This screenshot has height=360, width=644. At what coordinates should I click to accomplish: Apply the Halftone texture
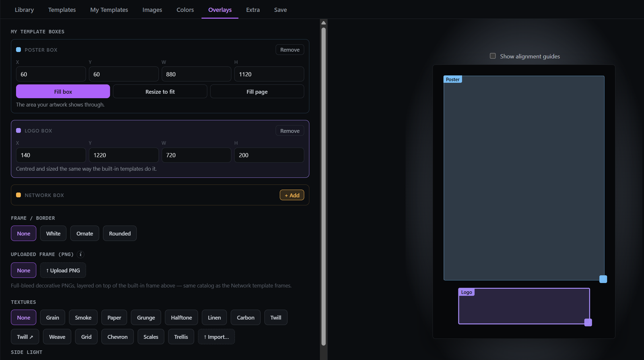[182, 317]
